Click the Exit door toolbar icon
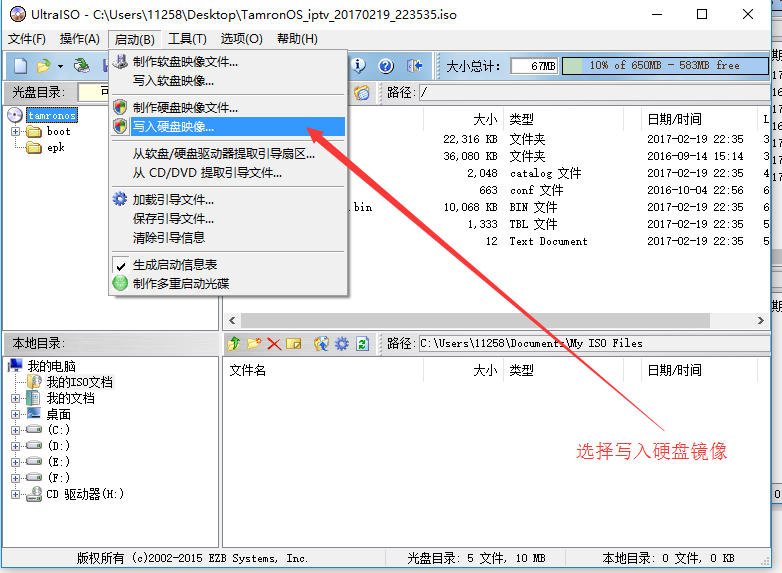 [x=414, y=66]
